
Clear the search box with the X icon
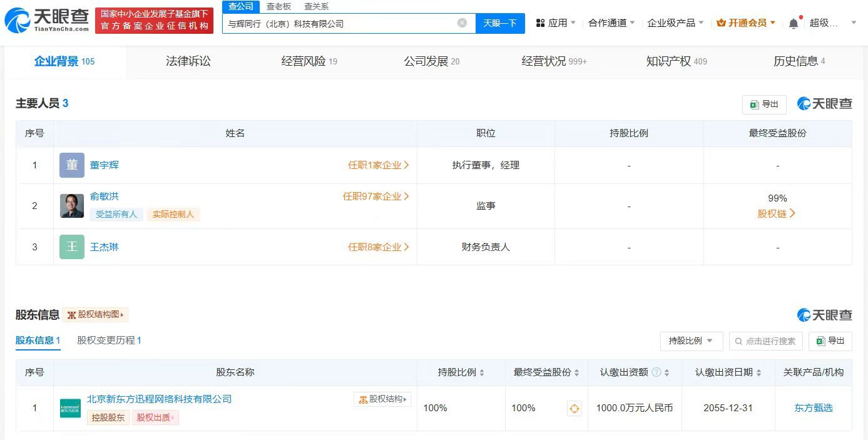[461, 23]
